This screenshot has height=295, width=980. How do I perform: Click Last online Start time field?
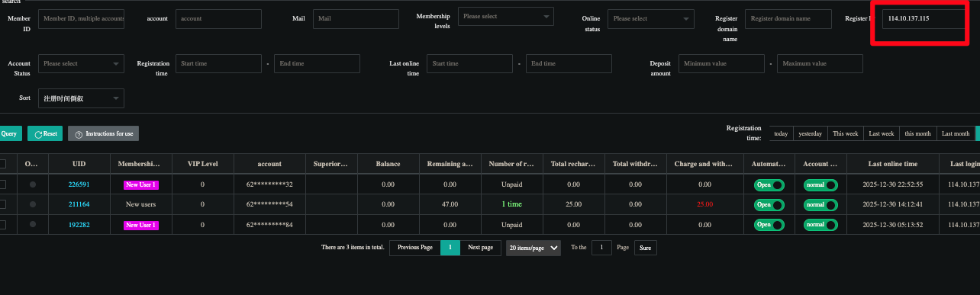pyautogui.click(x=469, y=64)
